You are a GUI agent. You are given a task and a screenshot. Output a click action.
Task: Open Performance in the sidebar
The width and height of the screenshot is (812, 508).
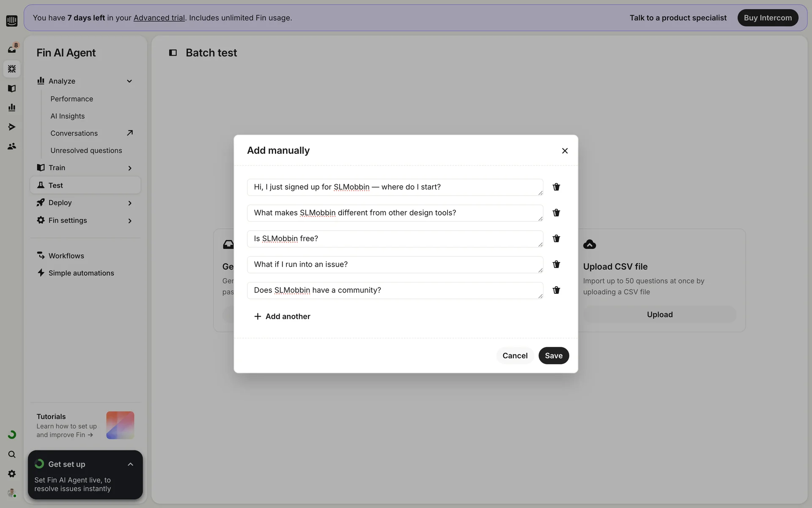(71, 99)
